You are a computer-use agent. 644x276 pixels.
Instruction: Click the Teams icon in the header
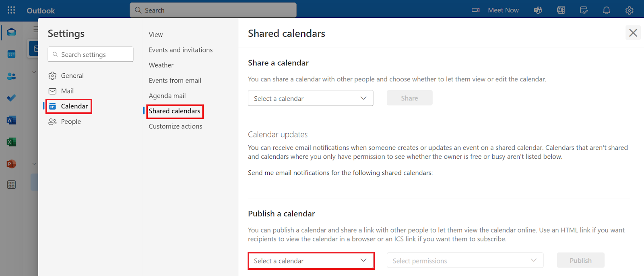tap(538, 10)
